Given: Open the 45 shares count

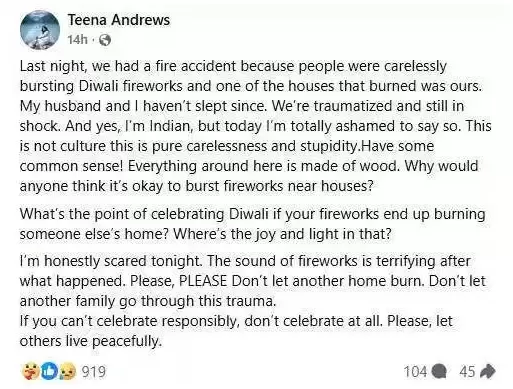Looking at the screenshot, I should click(x=467, y=371).
